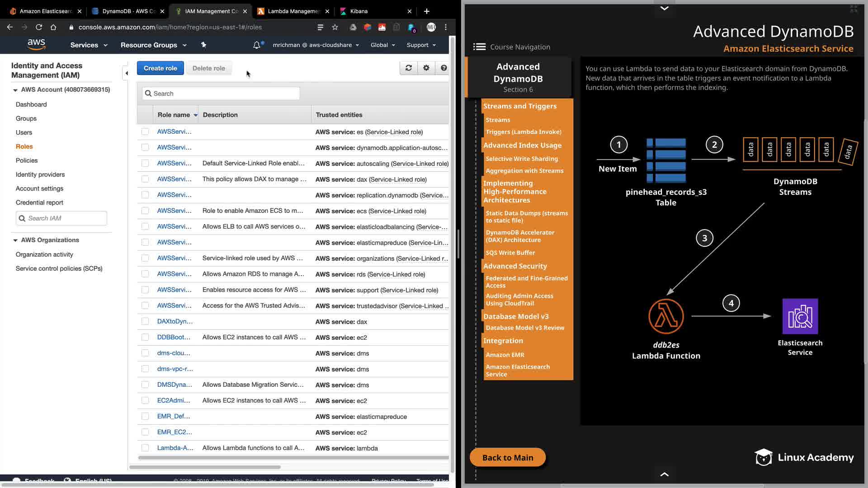Click the refresh roles icon
868x488 pixels.
(x=408, y=68)
